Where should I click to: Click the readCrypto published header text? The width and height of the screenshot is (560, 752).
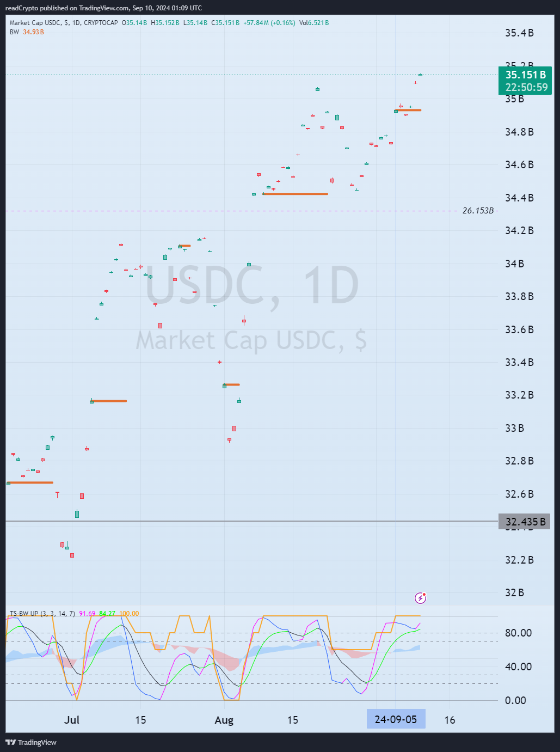point(103,8)
